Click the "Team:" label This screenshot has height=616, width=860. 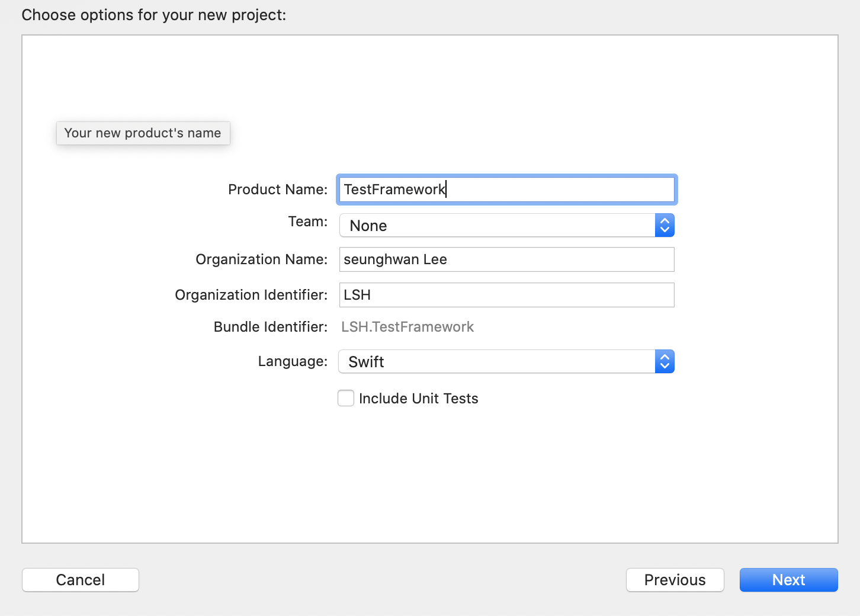[307, 222]
